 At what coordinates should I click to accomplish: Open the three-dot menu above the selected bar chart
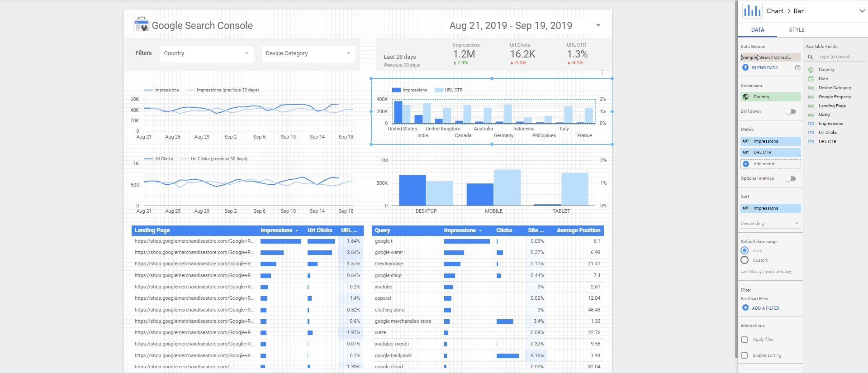click(602, 72)
